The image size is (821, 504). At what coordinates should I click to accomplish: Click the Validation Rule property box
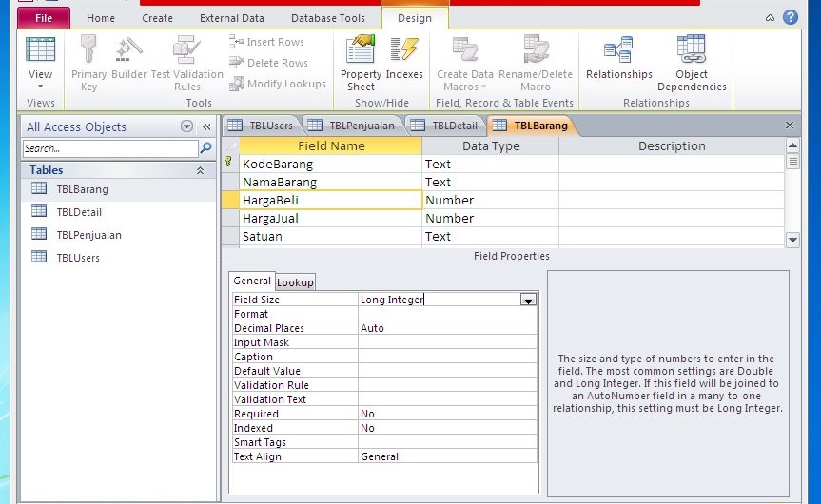[448, 385]
